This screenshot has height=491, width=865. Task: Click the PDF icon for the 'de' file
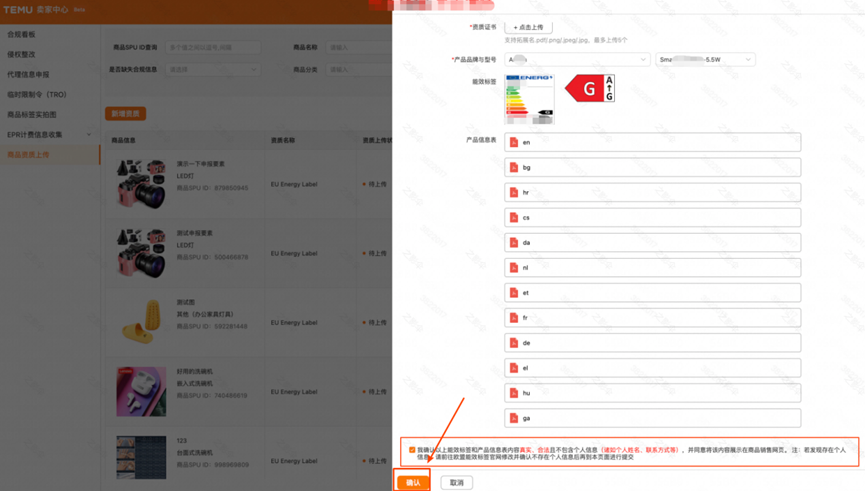pyautogui.click(x=514, y=343)
